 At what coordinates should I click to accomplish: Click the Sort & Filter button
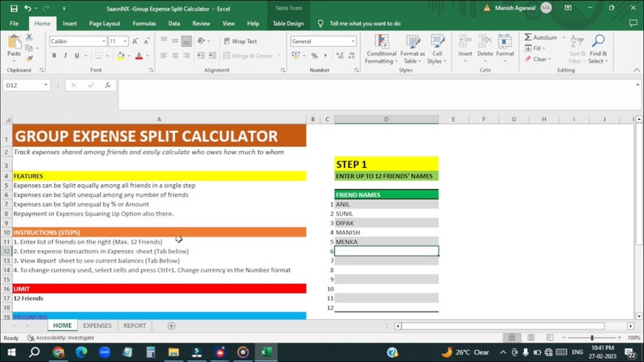point(577,49)
